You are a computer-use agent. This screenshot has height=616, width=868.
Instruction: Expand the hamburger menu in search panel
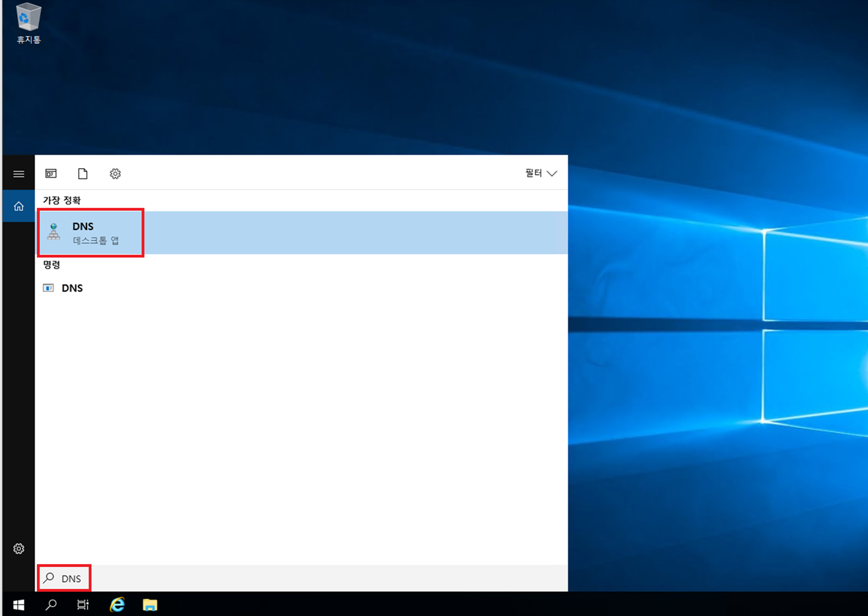pos(19,174)
